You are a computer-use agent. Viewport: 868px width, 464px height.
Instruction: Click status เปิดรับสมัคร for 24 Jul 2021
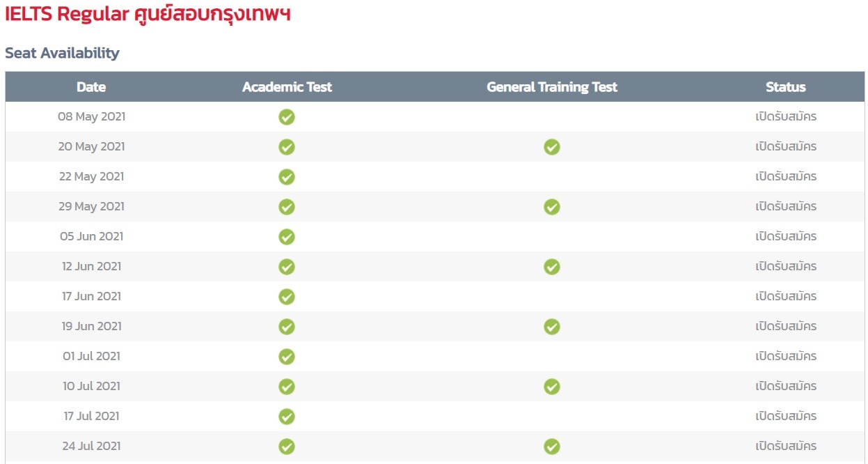(786, 447)
